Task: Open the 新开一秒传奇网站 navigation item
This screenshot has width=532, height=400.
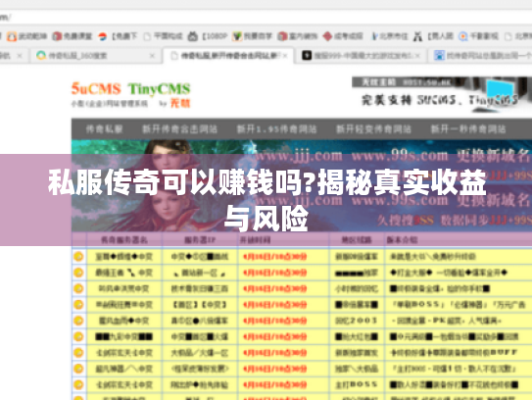Action: 468,129
